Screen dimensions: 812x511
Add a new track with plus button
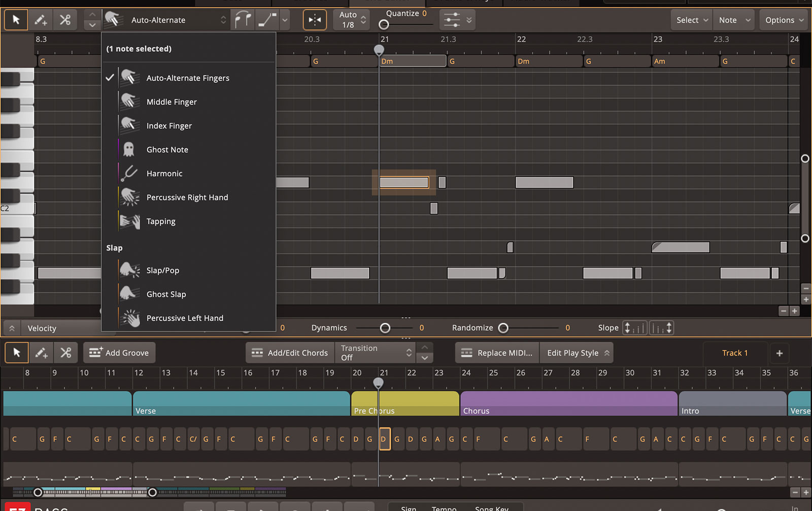pos(780,353)
